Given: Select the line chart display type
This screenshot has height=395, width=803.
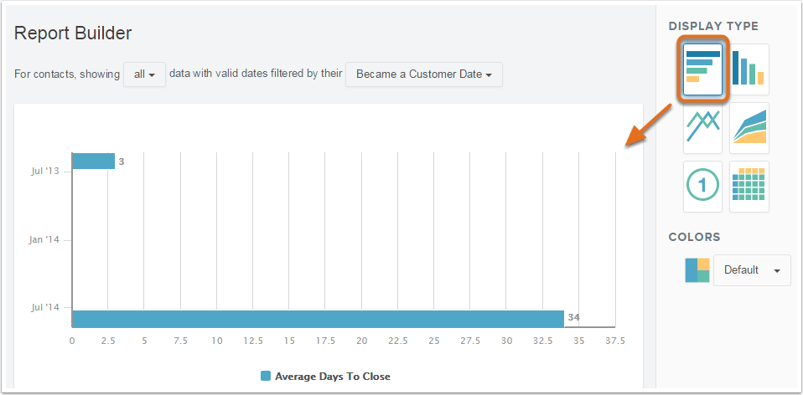Looking at the screenshot, I should pyautogui.click(x=703, y=128).
